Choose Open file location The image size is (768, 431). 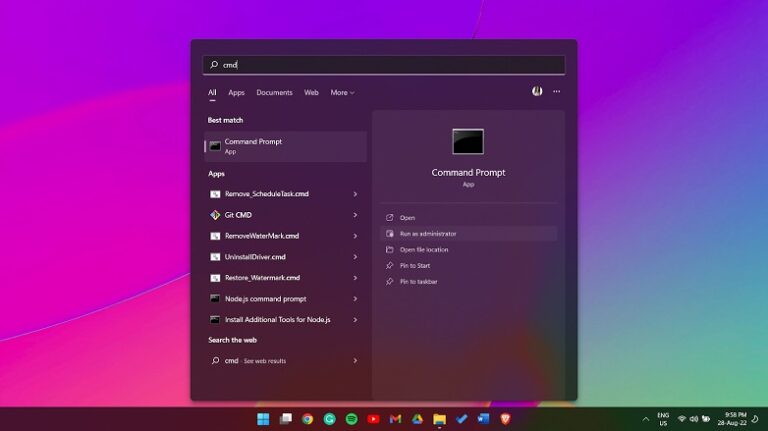point(424,250)
